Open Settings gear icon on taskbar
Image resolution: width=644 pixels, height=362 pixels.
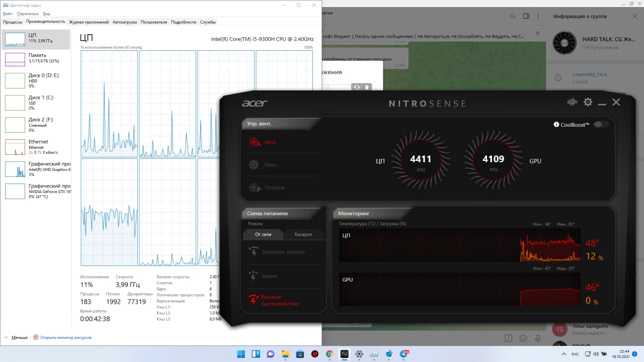[359, 354]
